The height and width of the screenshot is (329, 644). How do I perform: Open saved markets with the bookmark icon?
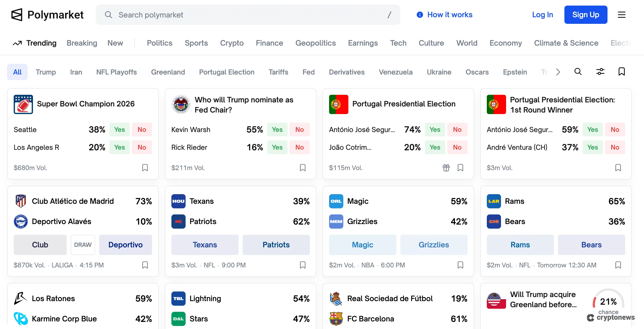coord(622,72)
